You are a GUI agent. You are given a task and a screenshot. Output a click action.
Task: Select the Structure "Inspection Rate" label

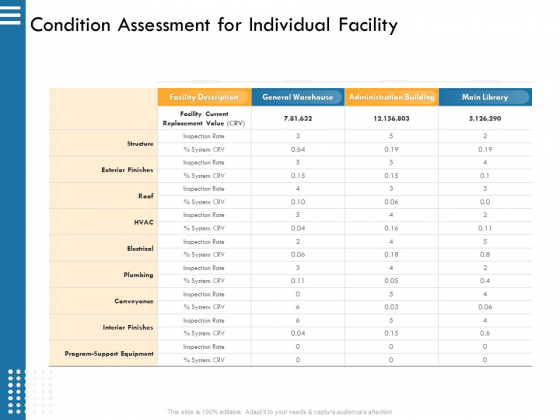click(204, 136)
